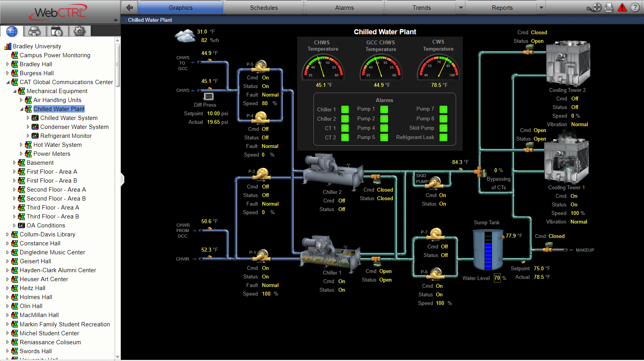The height and width of the screenshot is (361, 644).
Task: Select Collum-Davis Library in tree
Action: tap(47, 234)
